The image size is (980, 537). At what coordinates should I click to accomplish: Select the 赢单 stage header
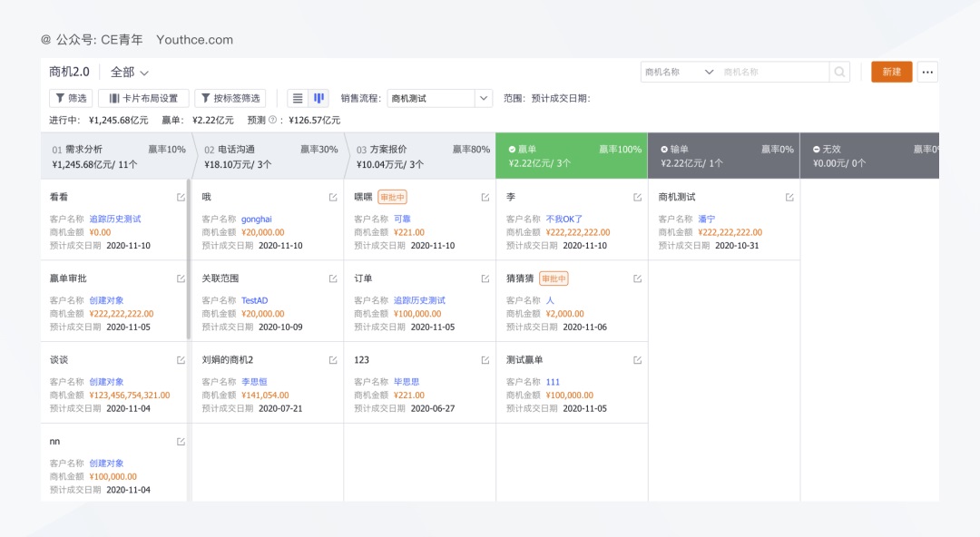click(x=572, y=156)
